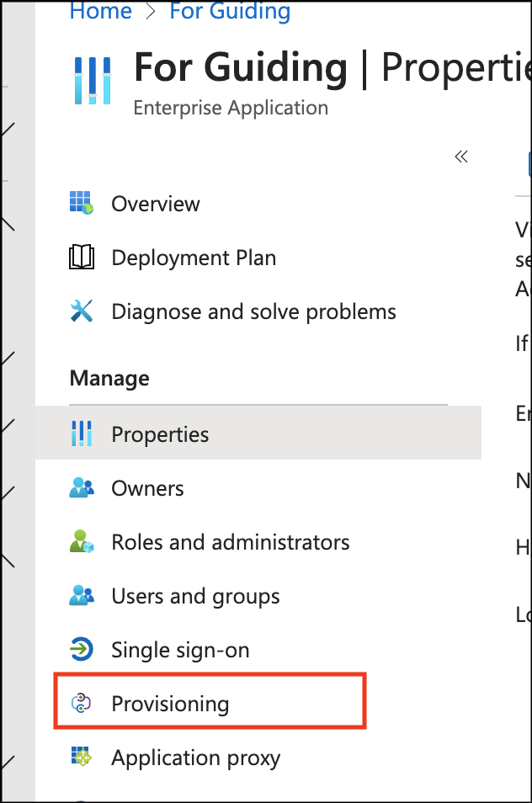The image size is (532, 803).
Task: Select the Owners text label
Action: 147,488
